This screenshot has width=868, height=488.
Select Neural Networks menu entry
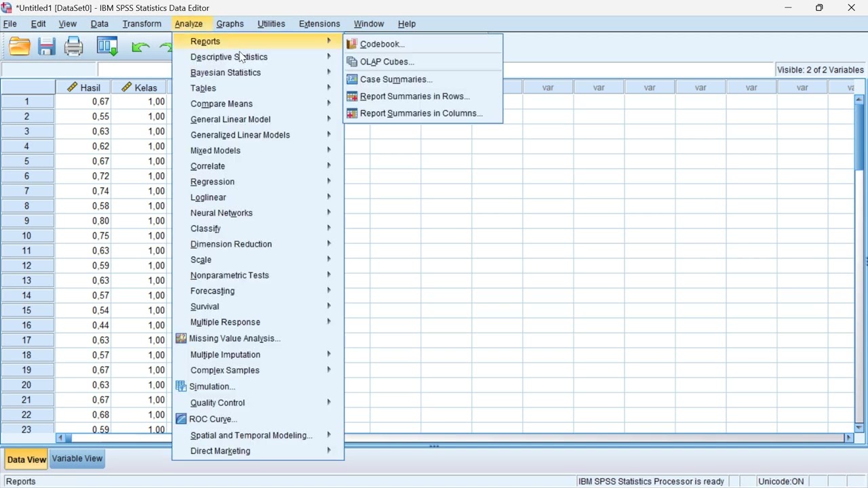[x=258, y=213]
